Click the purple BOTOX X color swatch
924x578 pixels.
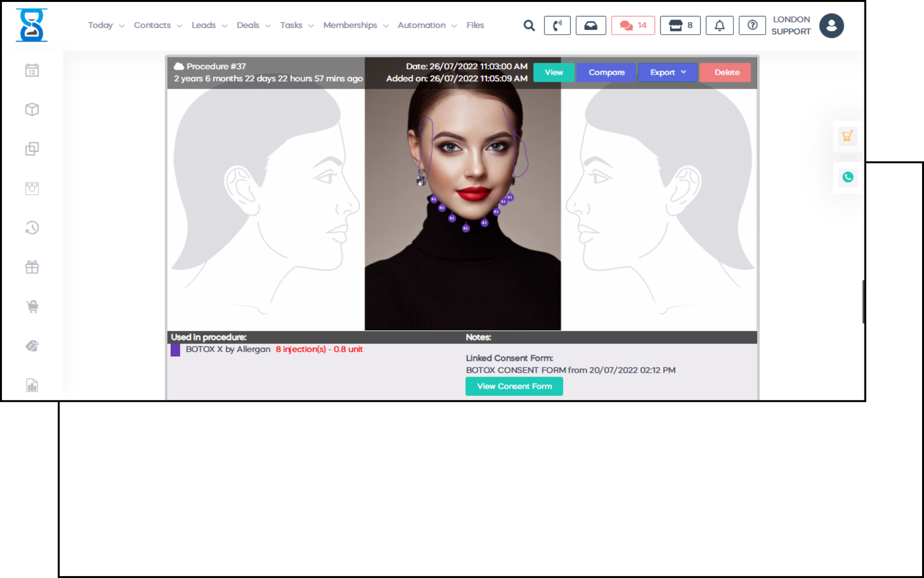click(175, 350)
